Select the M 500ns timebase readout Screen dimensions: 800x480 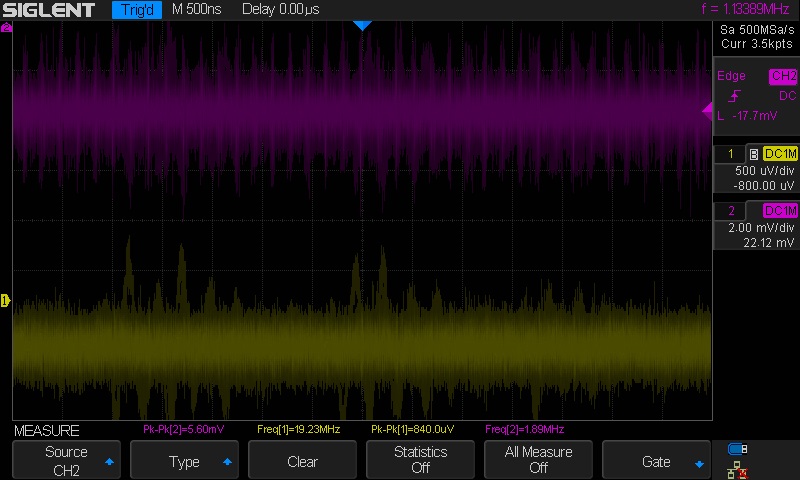pos(196,9)
